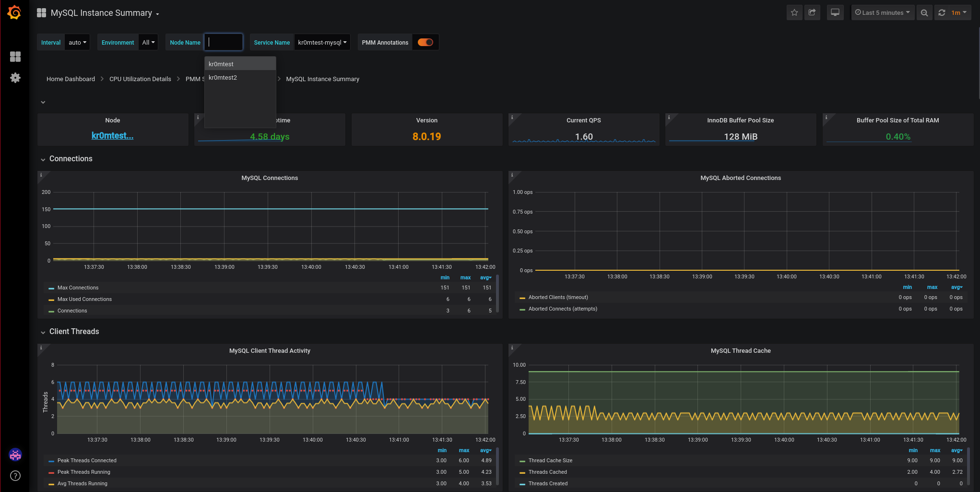The image size is (980, 492).
Task: Click the zoom out time range icon
Action: pyautogui.click(x=924, y=13)
